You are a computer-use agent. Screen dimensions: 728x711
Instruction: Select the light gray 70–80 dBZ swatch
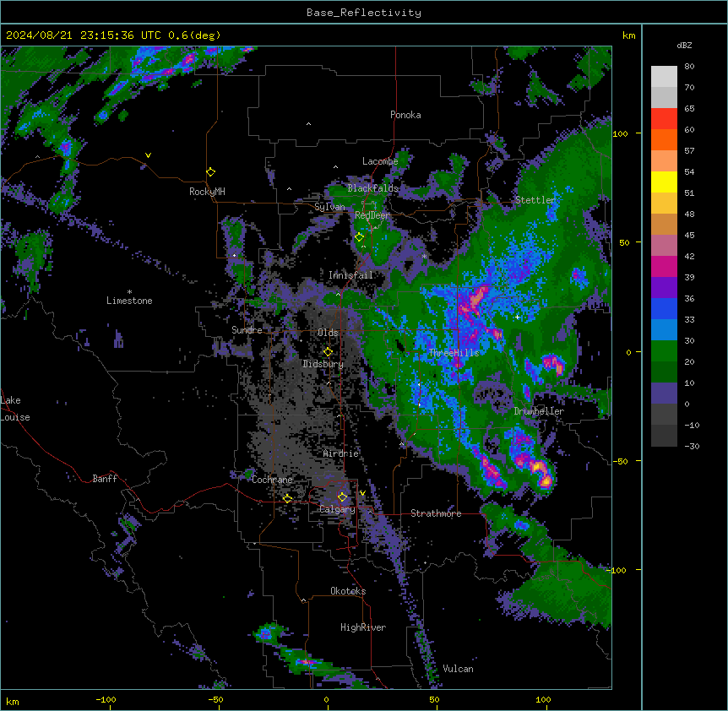[664, 77]
